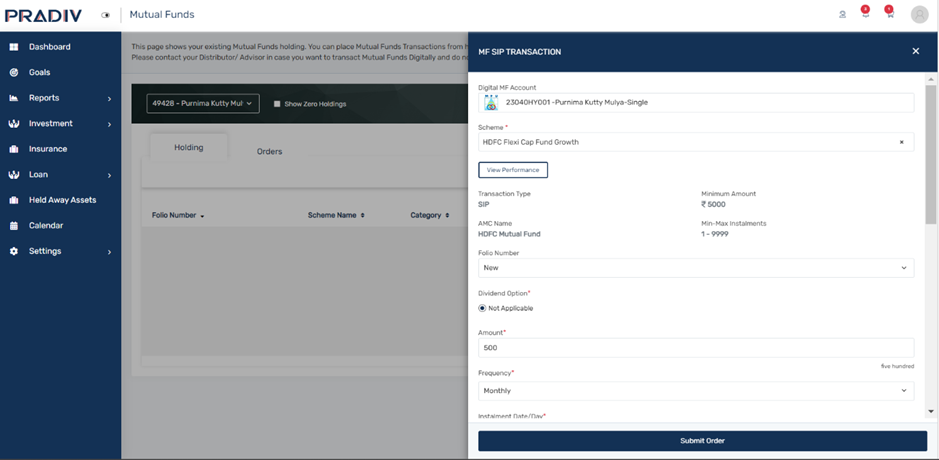Click the View Performance button

513,170
